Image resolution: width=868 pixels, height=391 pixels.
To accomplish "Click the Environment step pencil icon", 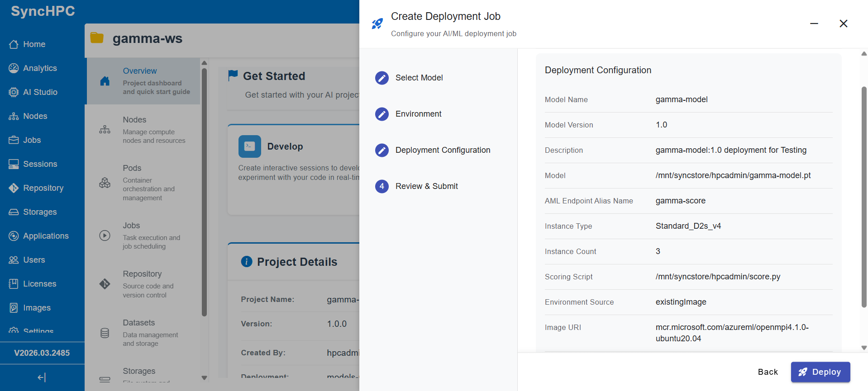I will tap(382, 114).
